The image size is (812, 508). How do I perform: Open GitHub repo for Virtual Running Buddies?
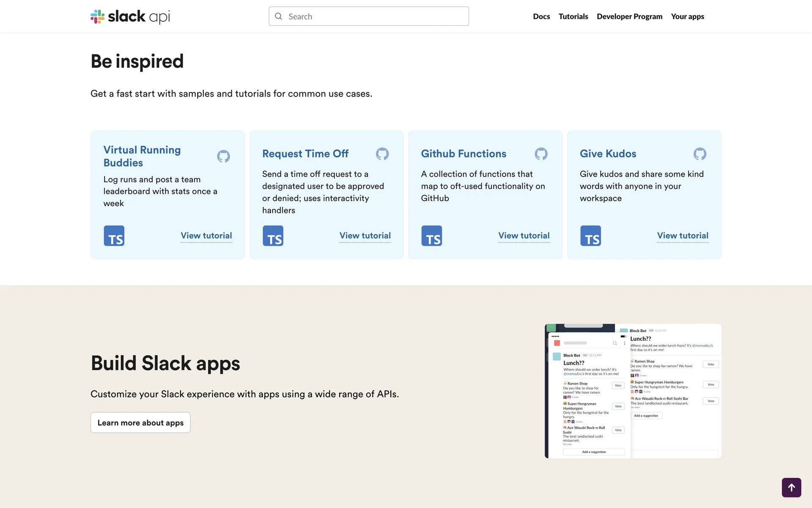223,156
